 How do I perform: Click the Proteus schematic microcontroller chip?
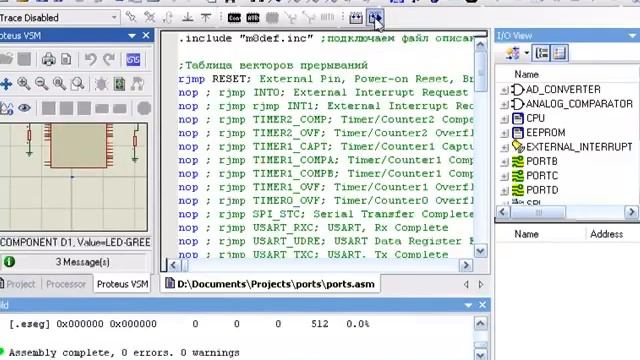tap(78, 146)
